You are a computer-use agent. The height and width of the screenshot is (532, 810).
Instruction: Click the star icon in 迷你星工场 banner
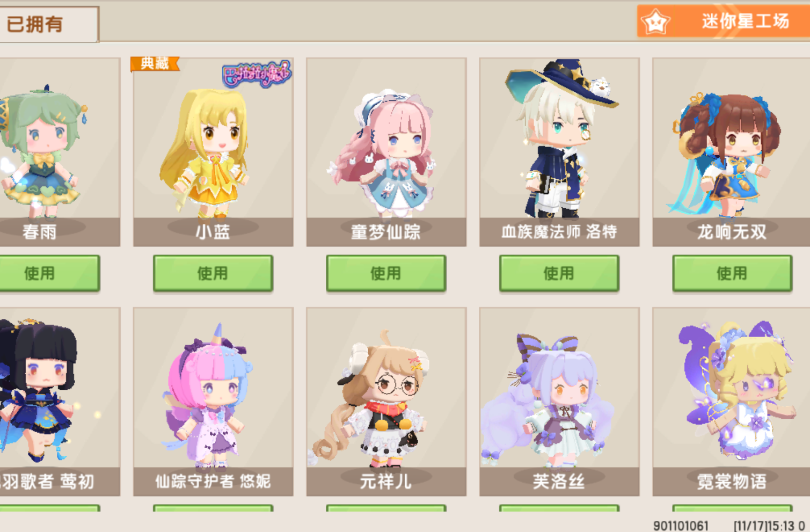656,22
